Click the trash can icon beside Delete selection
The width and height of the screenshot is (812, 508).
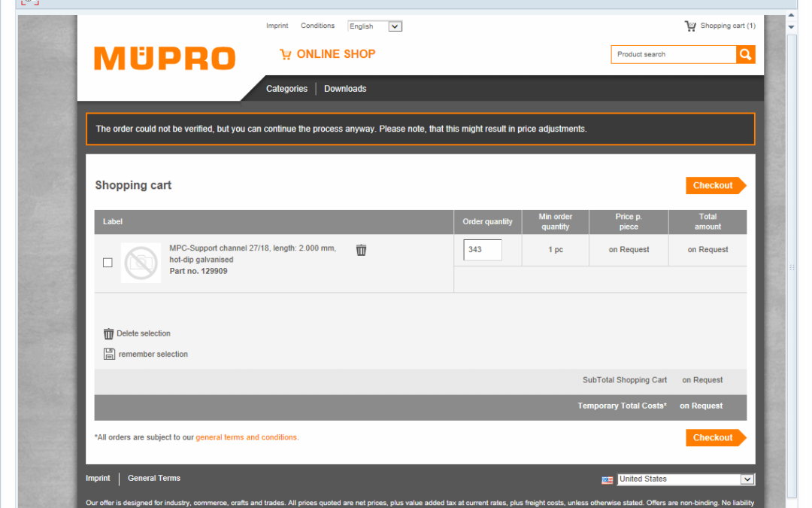point(108,333)
